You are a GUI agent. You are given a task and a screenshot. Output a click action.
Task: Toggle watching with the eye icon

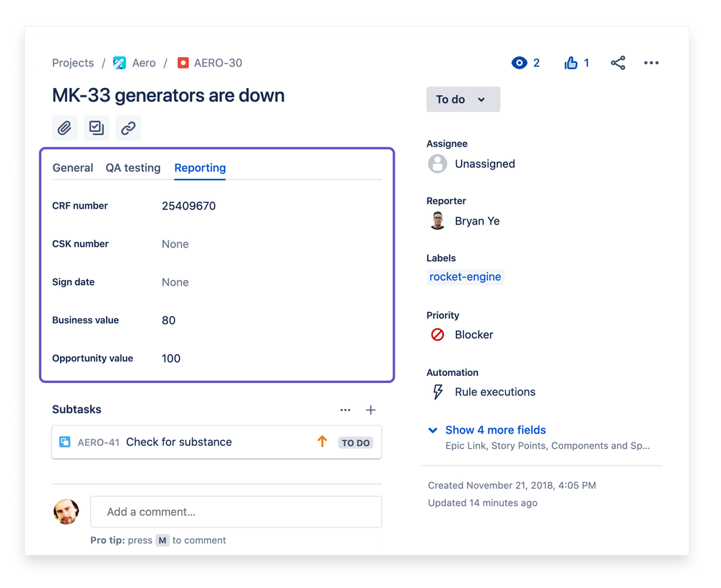click(x=519, y=63)
